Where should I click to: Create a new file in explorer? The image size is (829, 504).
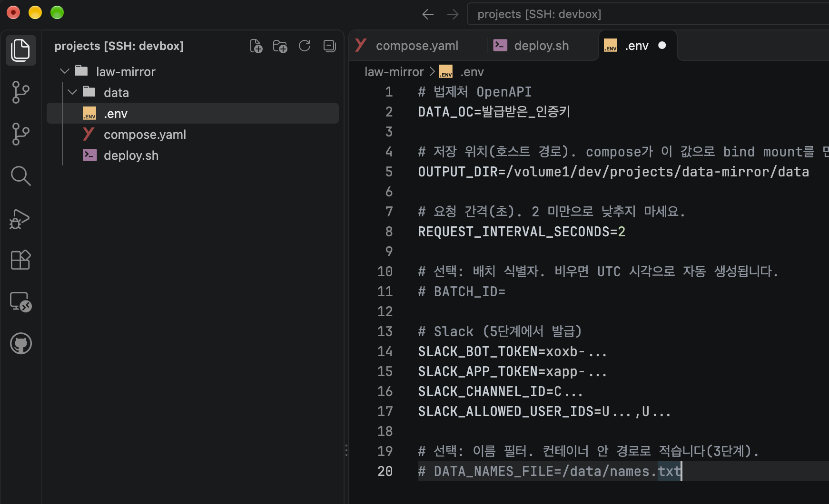[256, 46]
